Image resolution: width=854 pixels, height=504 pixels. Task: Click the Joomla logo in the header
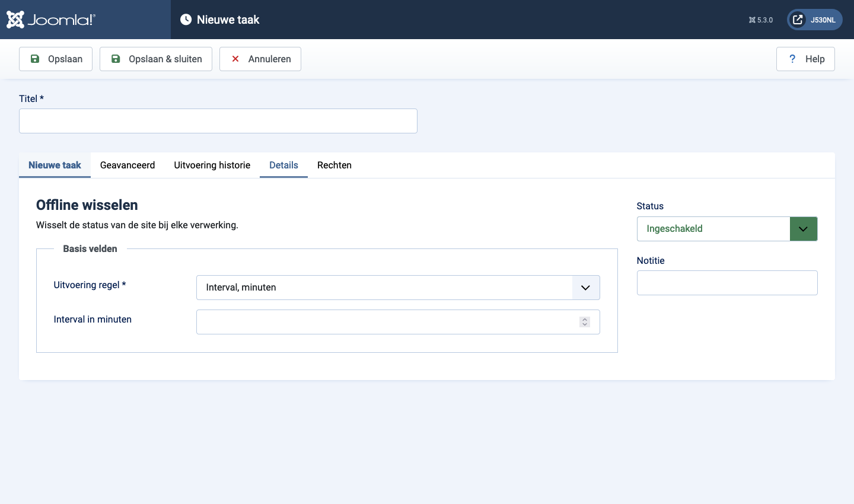51,20
